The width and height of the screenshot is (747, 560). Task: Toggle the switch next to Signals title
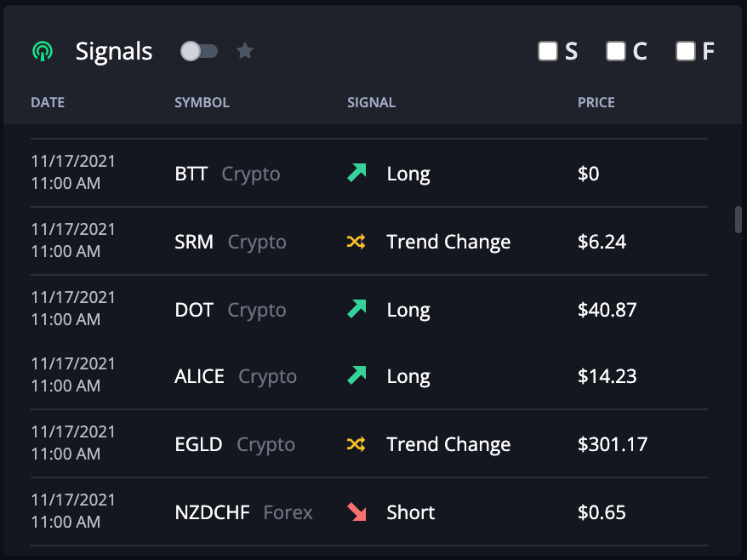pyautogui.click(x=198, y=51)
